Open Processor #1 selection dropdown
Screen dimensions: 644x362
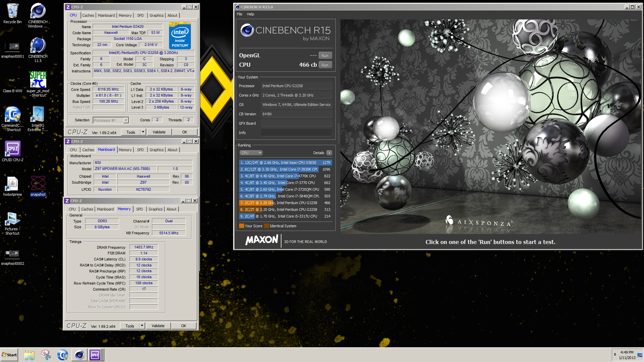click(x=111, y=120)
